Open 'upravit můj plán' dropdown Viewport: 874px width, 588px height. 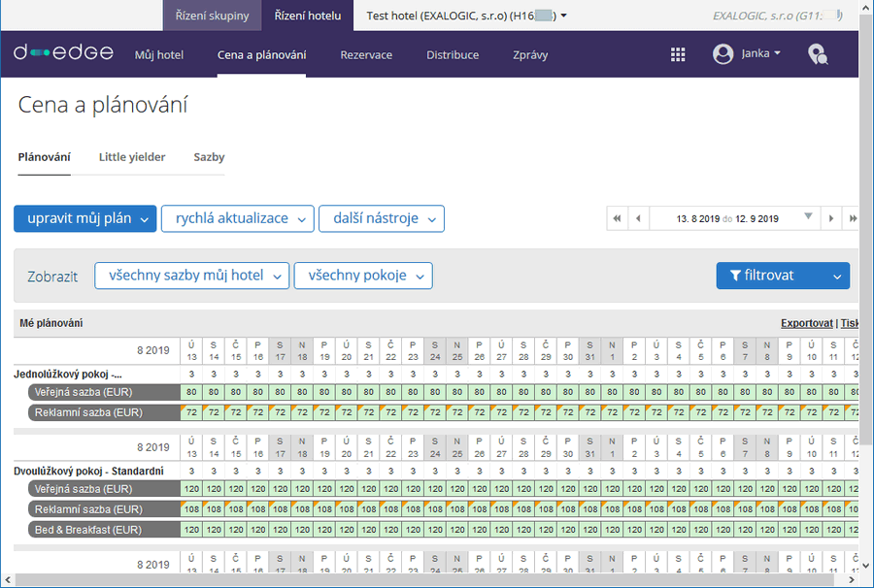pos(85,218)
